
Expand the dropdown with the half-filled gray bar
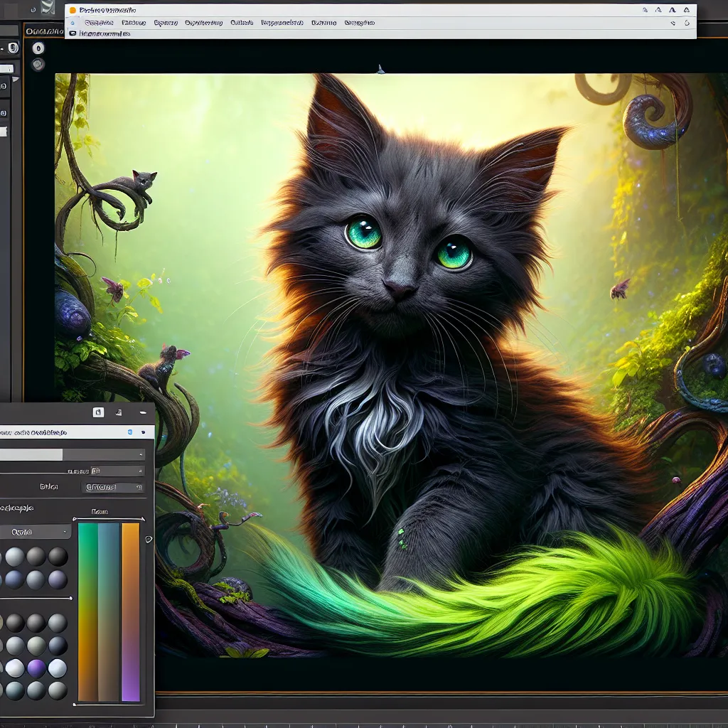coord(72,455)
